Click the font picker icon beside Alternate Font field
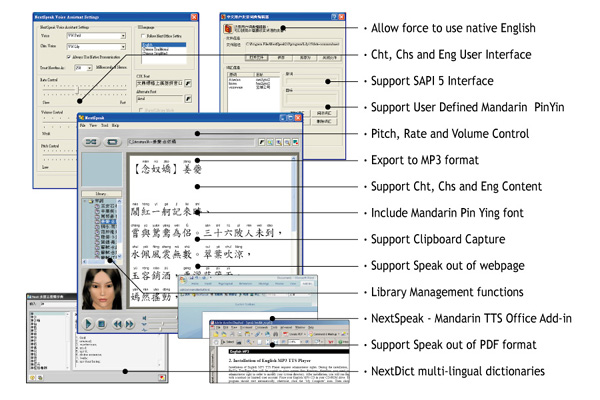The height and width of the screenshot is (400, 600). pos(188,99)
